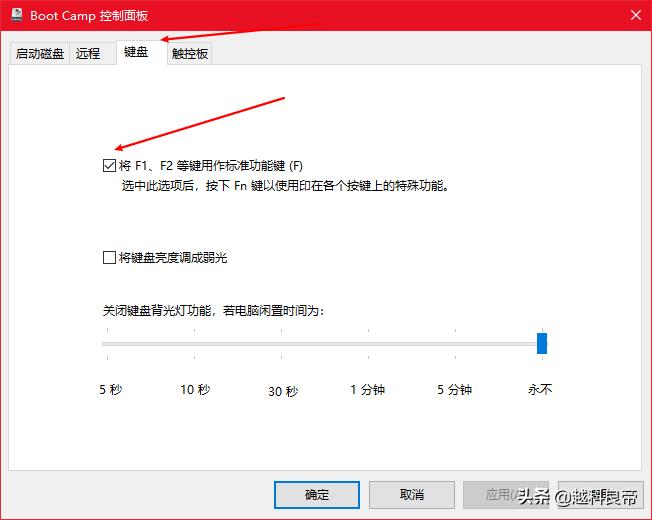The height and width of the screenshot is (520, 652).
Task: Open the 远程 tab
Action: 92,54
